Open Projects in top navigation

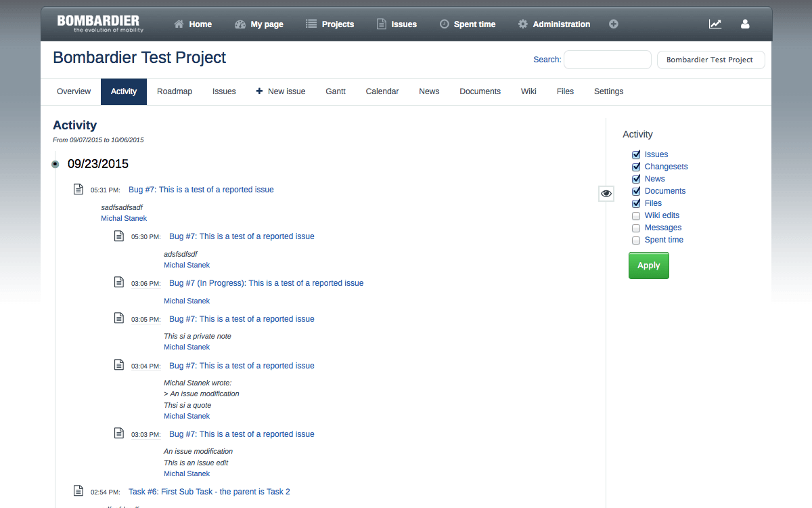[330, 24]
